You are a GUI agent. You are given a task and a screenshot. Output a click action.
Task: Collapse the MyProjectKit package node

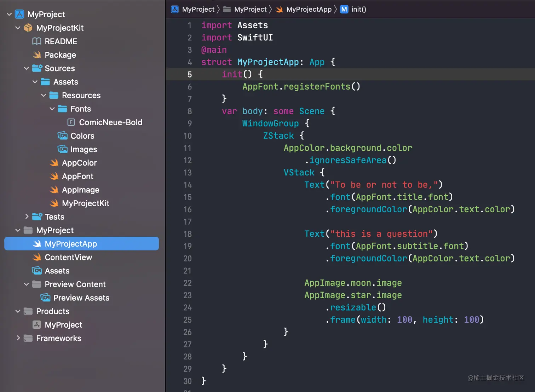(x=18, y=28)
